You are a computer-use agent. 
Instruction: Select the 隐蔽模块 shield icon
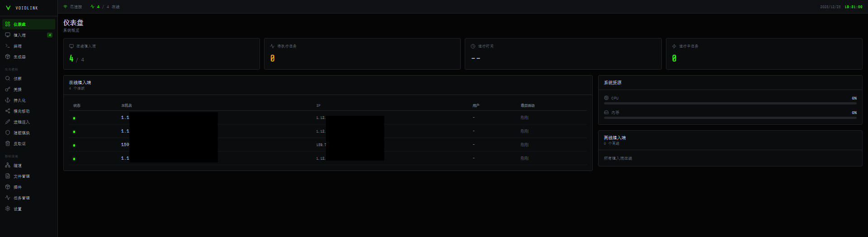click(x=8, y=133)
